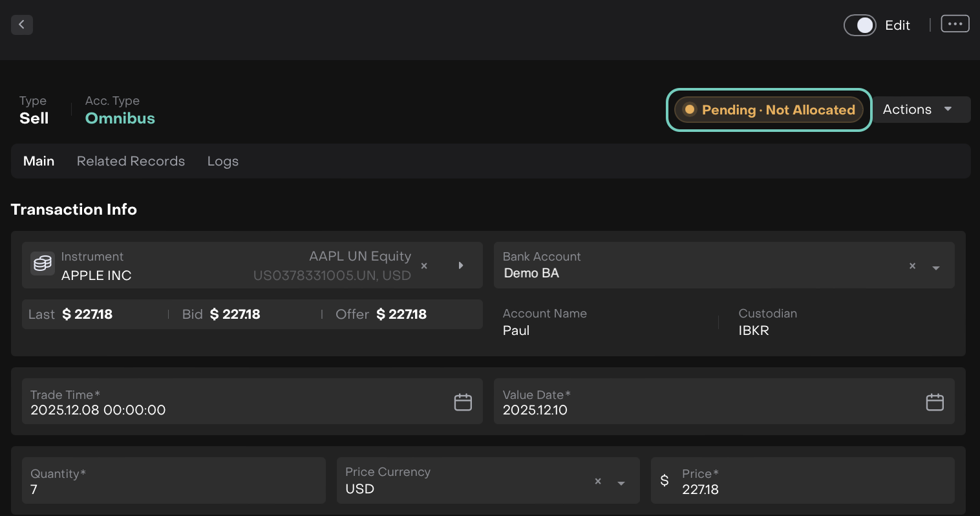
Task: Open the Value Date calendar picker
Action: coord(935,402)
